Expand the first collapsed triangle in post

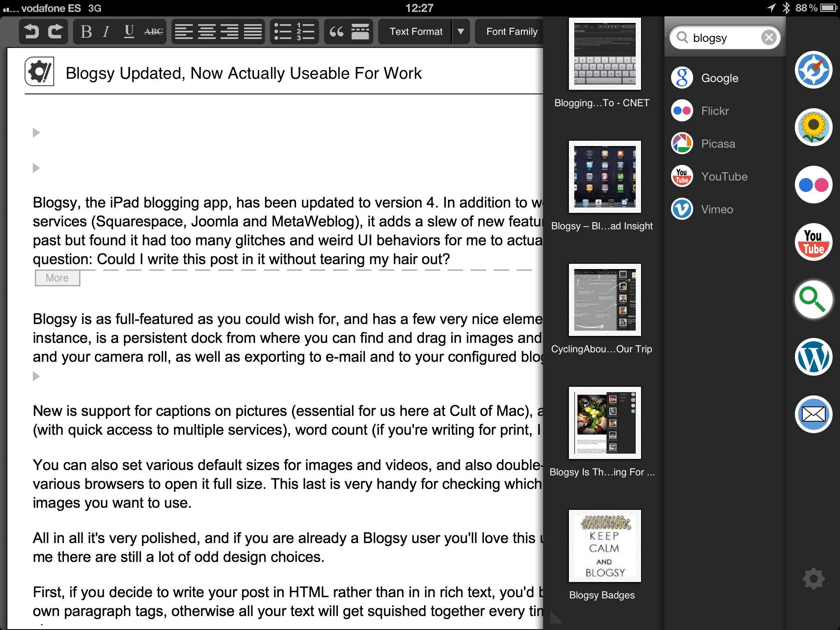36,132
